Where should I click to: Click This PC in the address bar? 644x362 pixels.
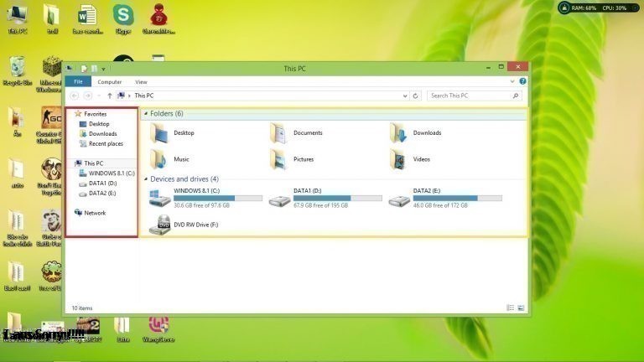coord(144,96)
